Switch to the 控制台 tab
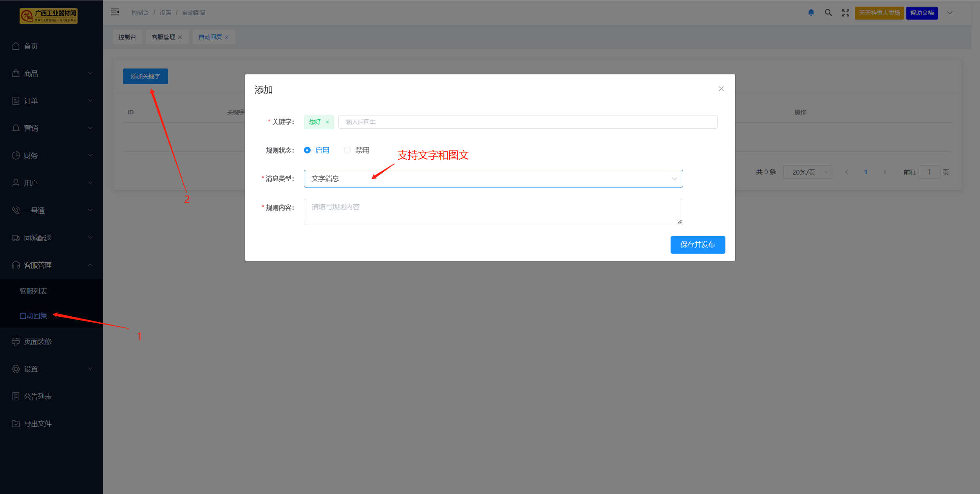Image resolution: width=980 pixels, height=494 pixels. 127,37
